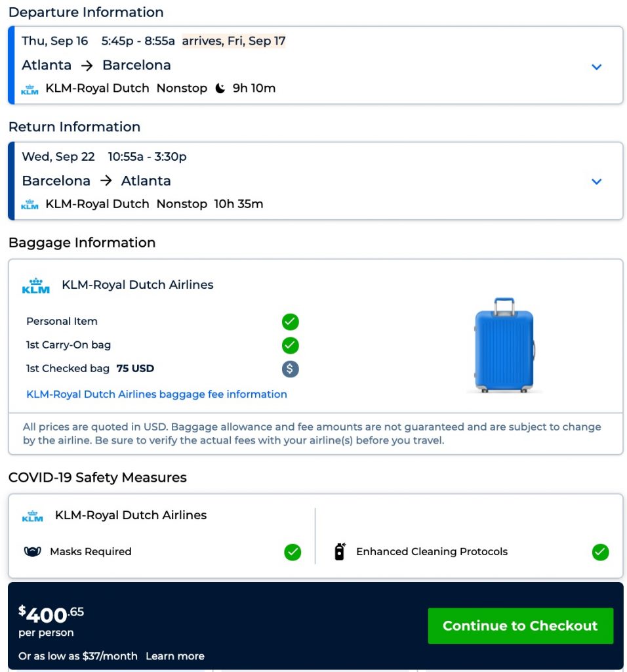Screen dimensions: 627x672
Task: Click the dollar fee icon for checked bag
Action: (290, 369)
